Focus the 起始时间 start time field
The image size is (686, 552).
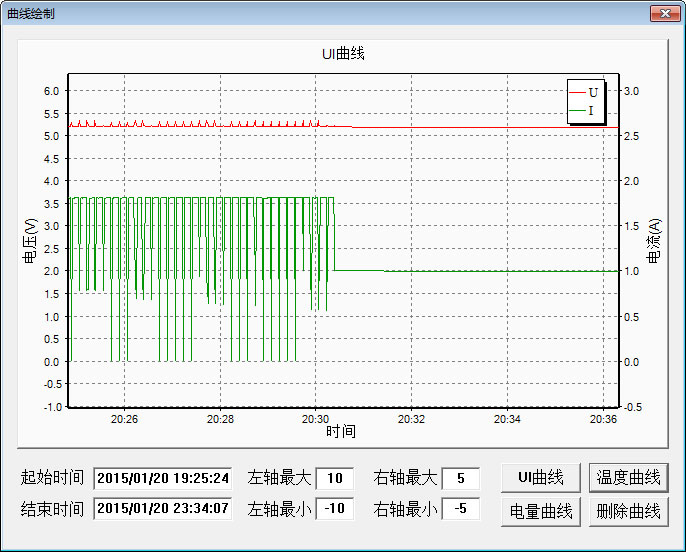pyautogui.click(x=163, y=478)
